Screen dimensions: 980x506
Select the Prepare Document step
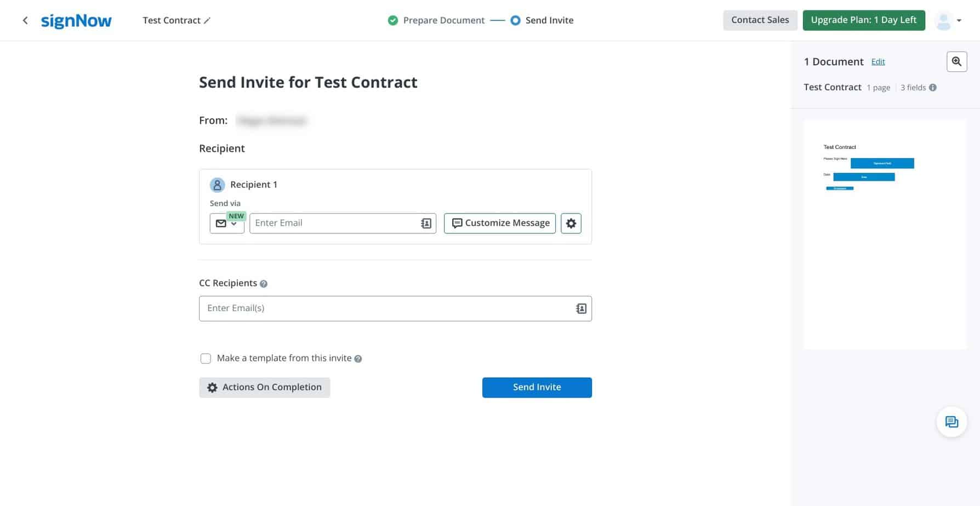pyautogui.click(x=436, y=20)
